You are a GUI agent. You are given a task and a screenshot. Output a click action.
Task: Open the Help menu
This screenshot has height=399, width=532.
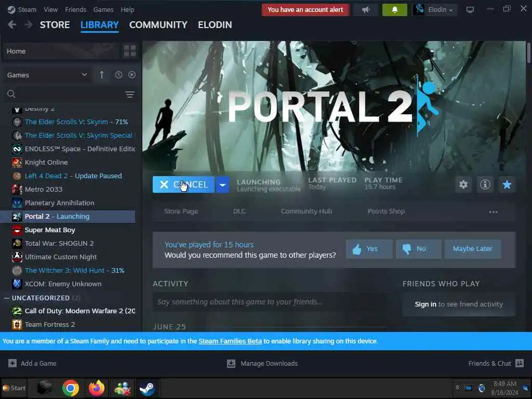pyautogui.click(x=128, y=9)
